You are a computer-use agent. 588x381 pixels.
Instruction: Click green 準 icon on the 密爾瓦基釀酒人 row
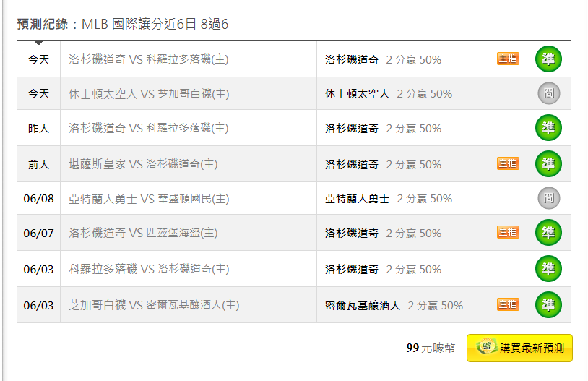click(x=548, y=304)
